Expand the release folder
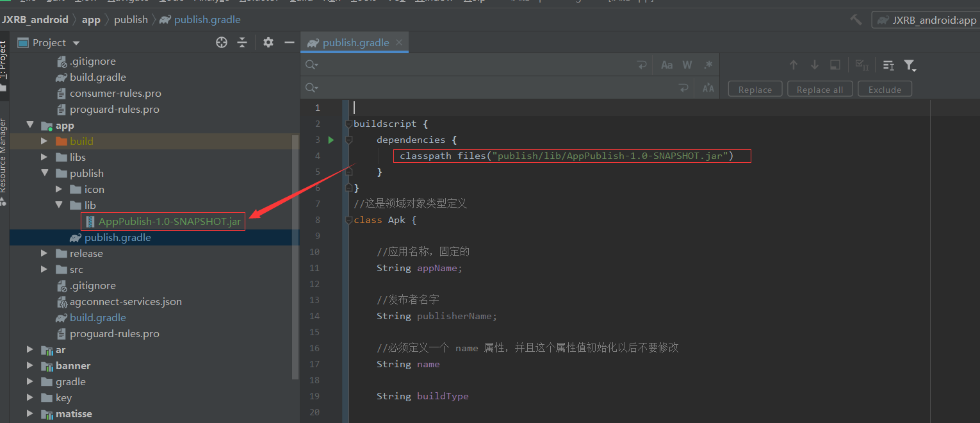 pos(44,253)
